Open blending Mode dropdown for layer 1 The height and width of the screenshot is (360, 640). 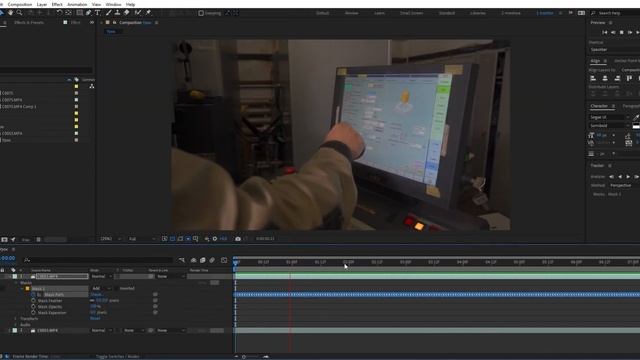(x=101, y=276)
